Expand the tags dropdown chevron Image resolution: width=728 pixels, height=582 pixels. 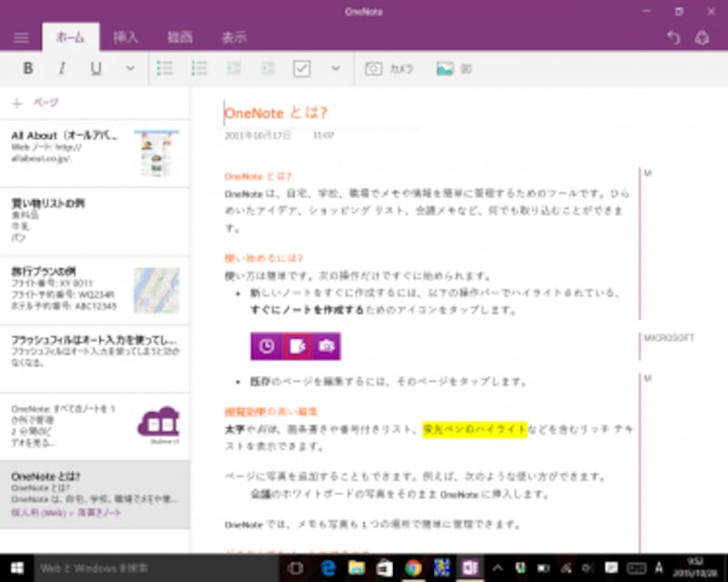click(x=335, y=69)
